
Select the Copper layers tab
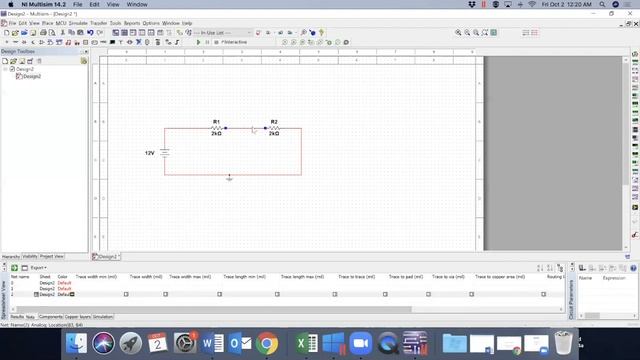(78, 317)
